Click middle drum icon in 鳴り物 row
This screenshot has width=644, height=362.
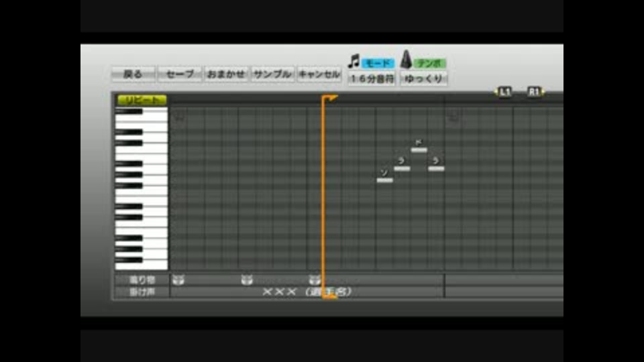tap(246, 280)
